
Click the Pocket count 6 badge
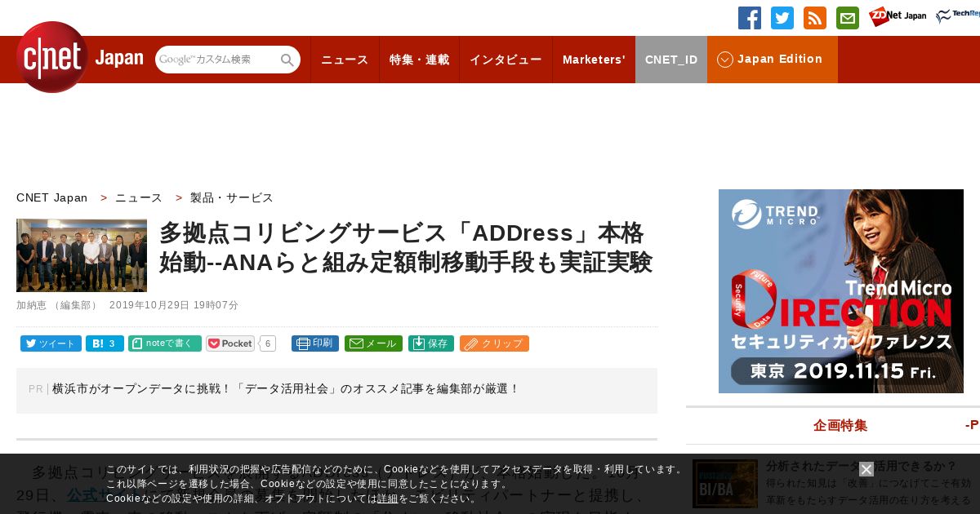(267, 343)
